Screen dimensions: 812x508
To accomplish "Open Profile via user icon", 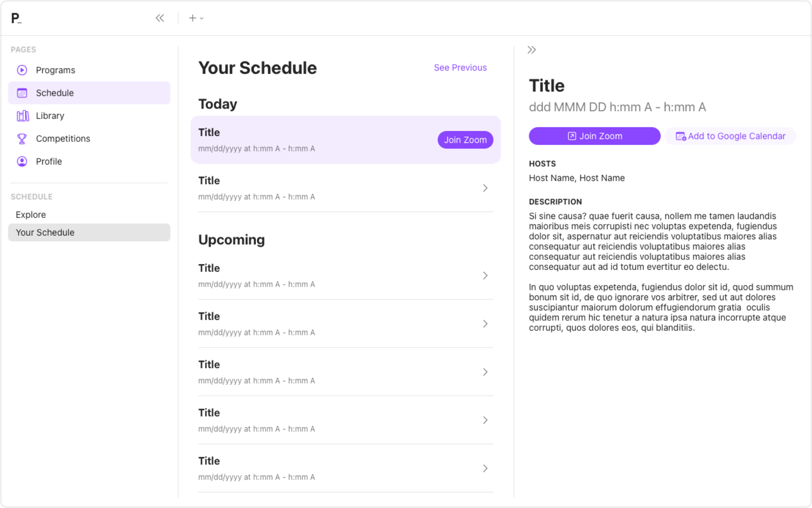I will point(22,161).
